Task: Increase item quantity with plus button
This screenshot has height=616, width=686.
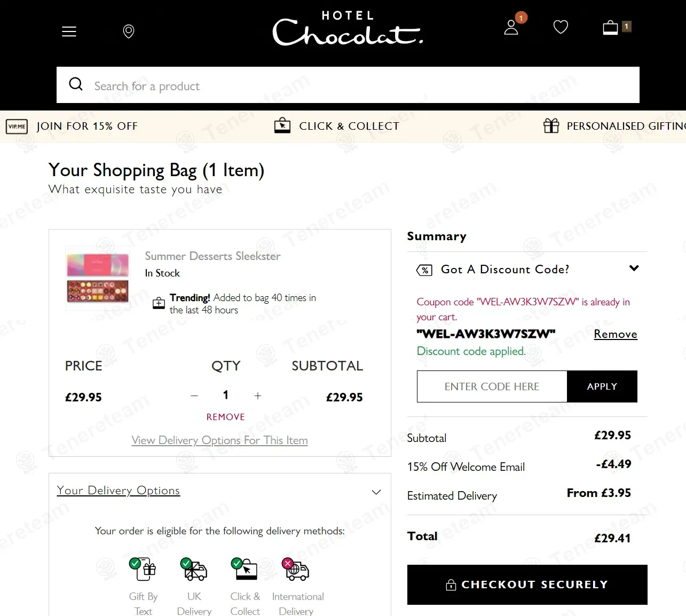Action: [258, 396]
